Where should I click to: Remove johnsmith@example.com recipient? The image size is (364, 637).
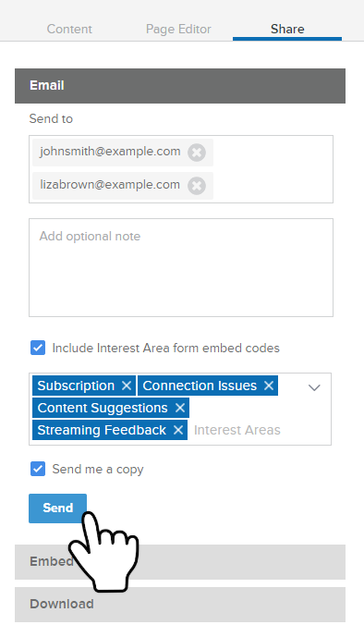click(x=197, y=153)
